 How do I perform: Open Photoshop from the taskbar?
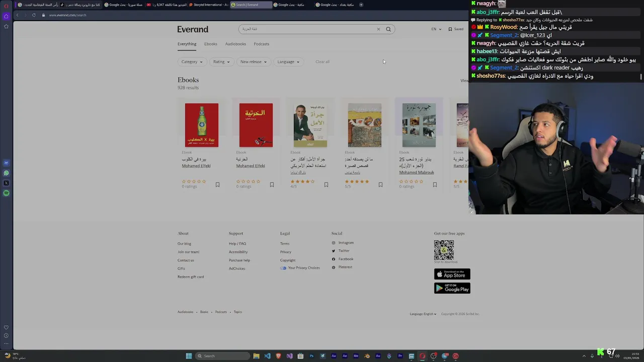tap(311, 356)
